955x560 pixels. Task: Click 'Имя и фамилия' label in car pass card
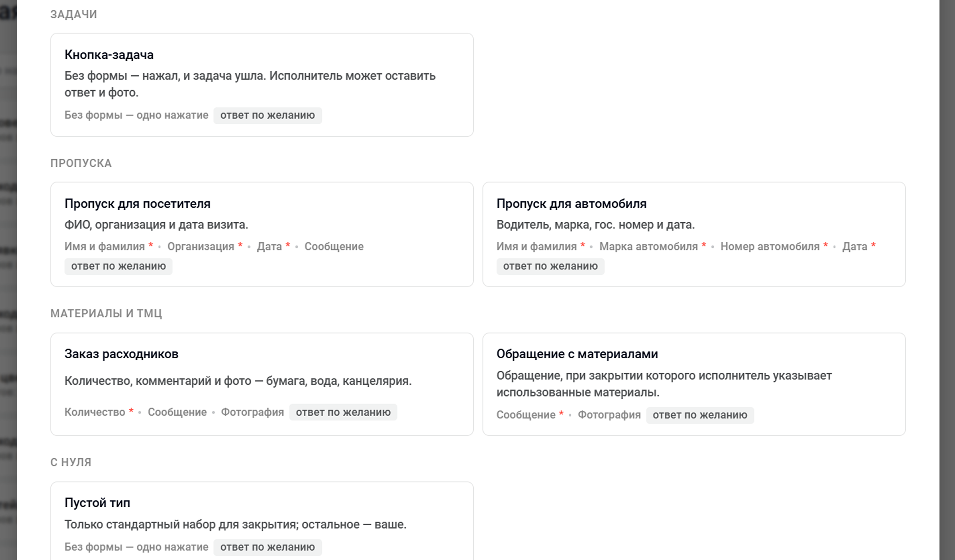(537, 247)
